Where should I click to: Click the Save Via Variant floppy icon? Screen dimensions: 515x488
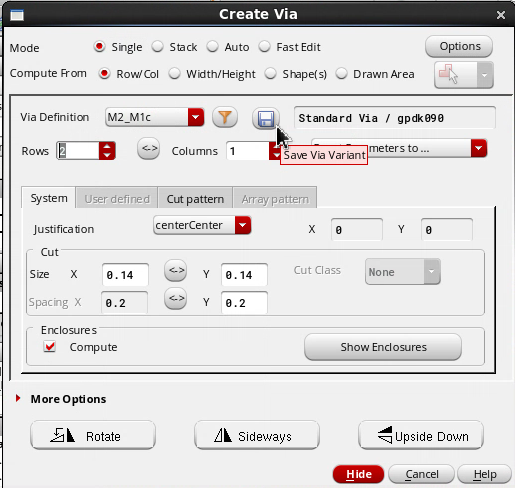click(266, 118)
